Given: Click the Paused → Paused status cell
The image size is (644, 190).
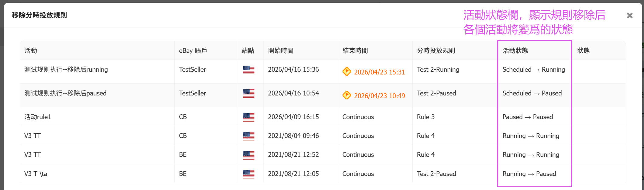Looking at the screenshot, I should point(528,117).
